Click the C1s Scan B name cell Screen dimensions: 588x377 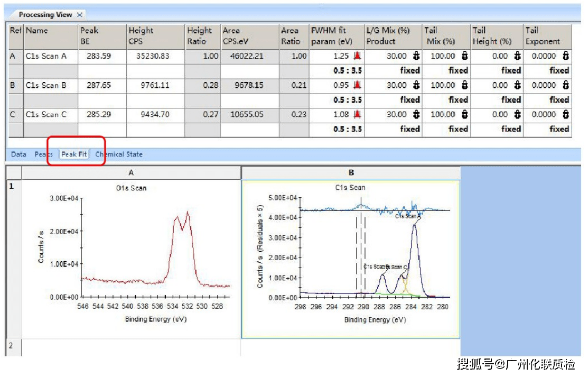(51, 86)
